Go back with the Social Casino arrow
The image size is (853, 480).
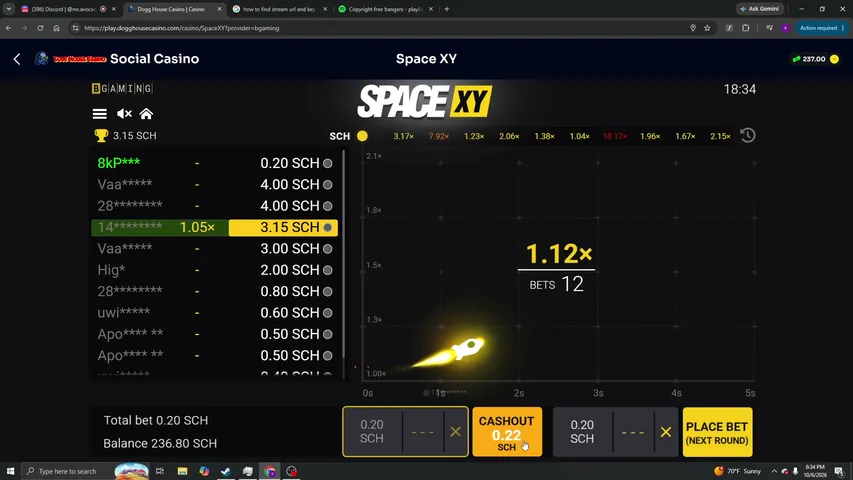pyautogui.click(x=17, y=59)
